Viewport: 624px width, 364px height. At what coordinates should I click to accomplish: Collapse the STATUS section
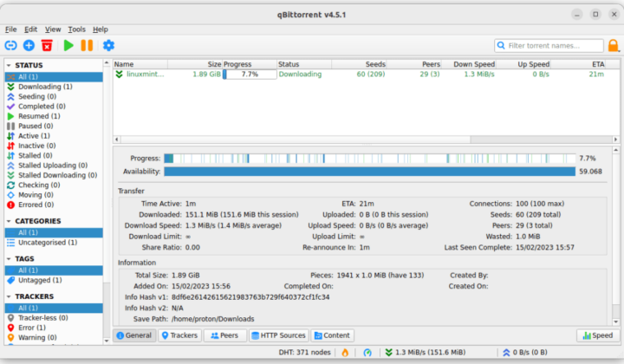click(9, 65)
